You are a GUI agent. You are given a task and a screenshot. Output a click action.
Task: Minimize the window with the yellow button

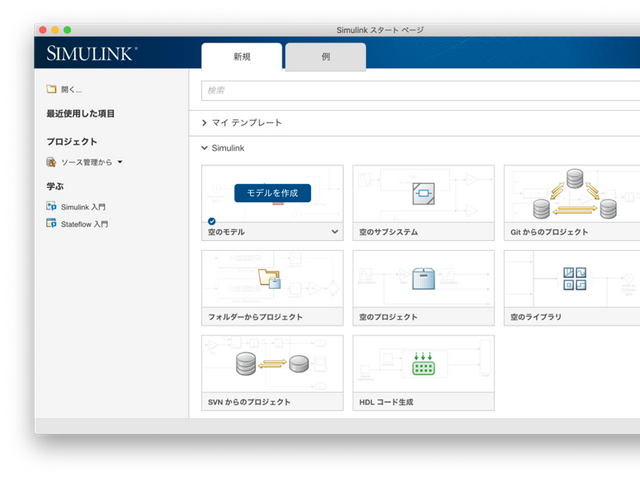pos(55,30)
